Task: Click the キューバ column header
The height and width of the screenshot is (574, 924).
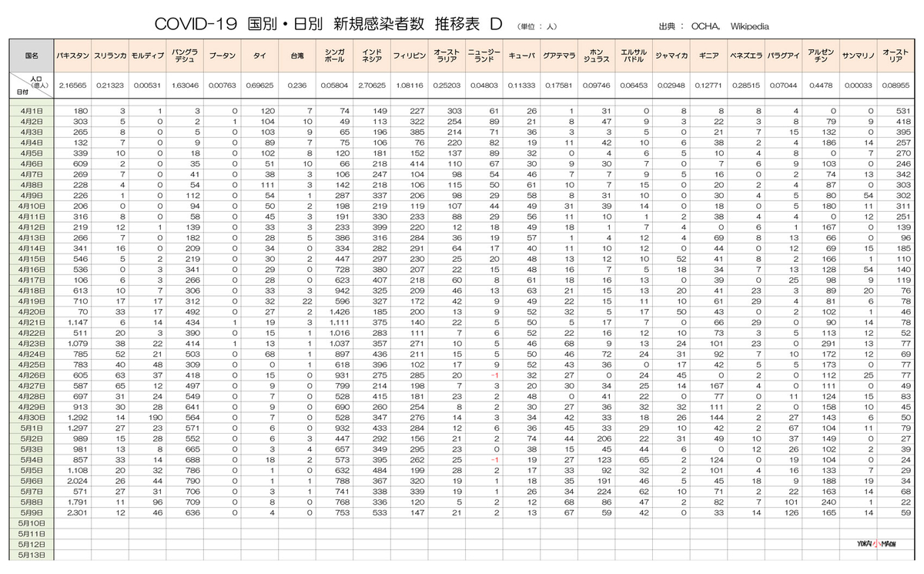Action: pyautogui.click(x=522, y=56)
